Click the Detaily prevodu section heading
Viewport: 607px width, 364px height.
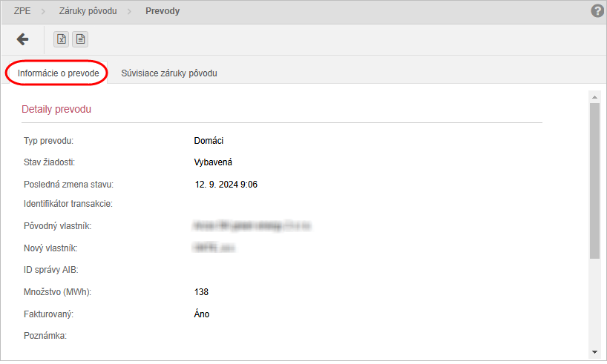[x=56, y=109]
